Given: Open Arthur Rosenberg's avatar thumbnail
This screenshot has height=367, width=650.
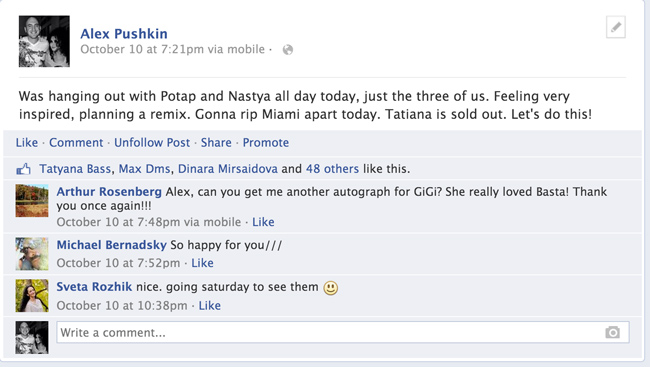Looking at the screenshot, I should point(32,201).
